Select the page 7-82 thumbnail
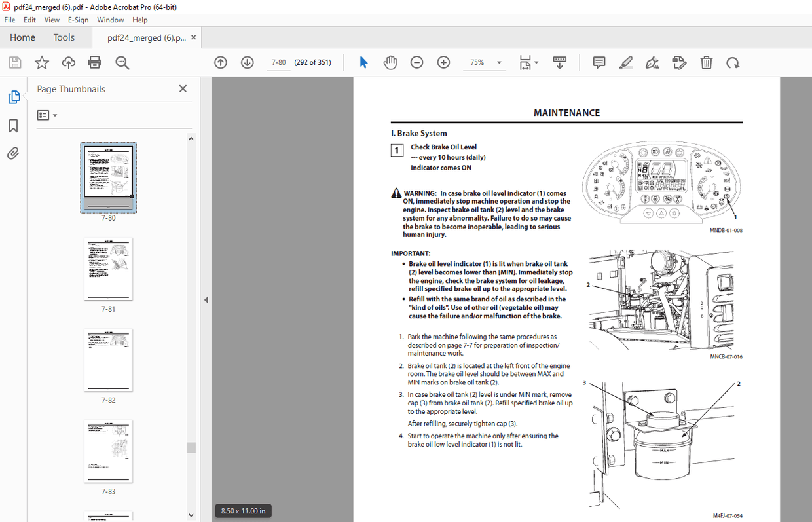 [108, 360]
